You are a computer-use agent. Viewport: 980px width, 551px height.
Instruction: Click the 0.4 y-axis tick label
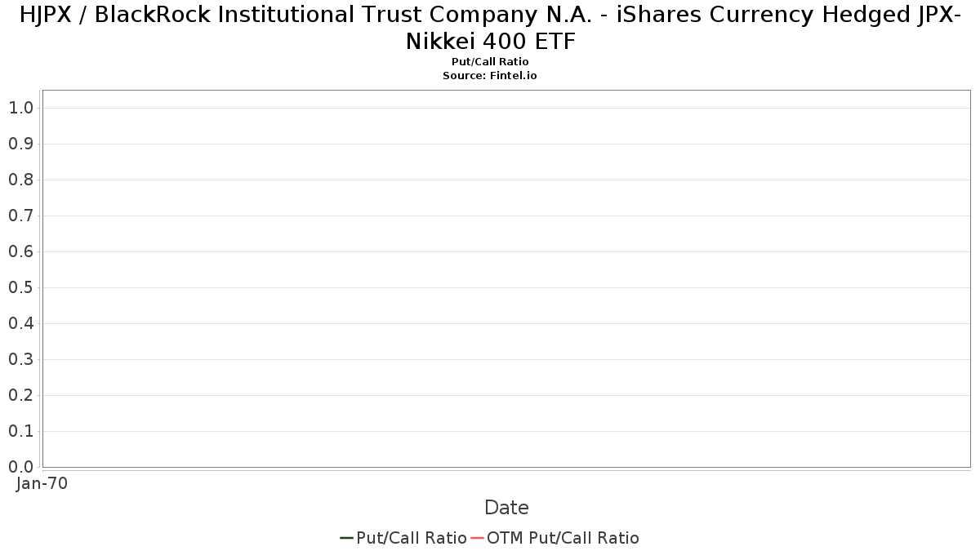point(20,323)
